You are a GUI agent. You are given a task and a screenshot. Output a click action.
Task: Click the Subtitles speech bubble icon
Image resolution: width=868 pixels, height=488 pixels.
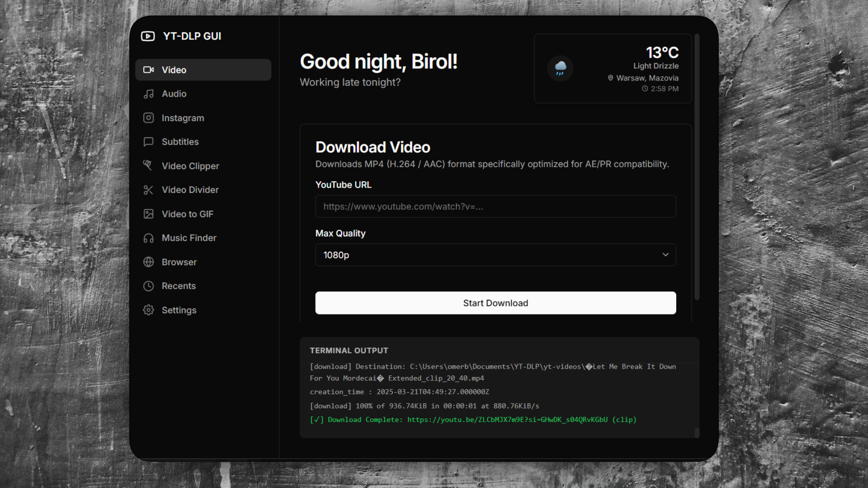pyautogui.click(x=148, y=142)
